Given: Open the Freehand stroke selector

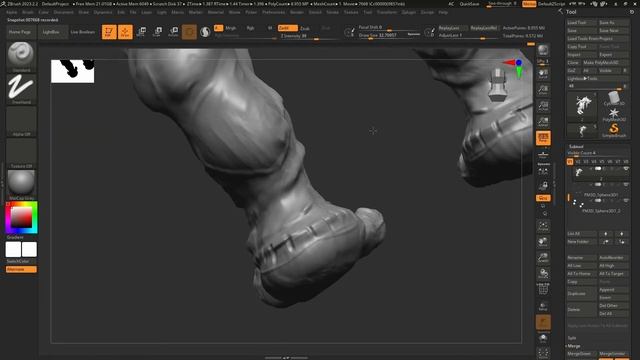Looking at the screenshot, I should [x=21, y=89].
